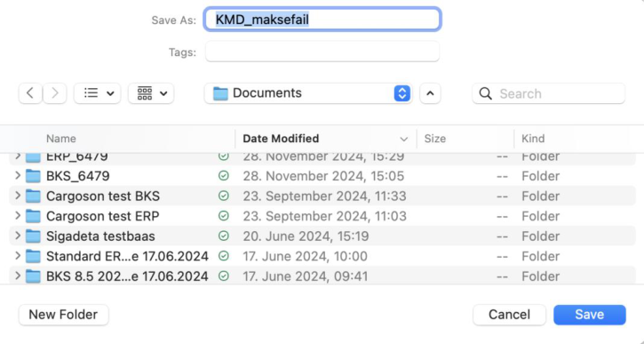This screenshot has width=644, height=344.
Task: Sort by the Date Modified column
Action: coord(281,139)
